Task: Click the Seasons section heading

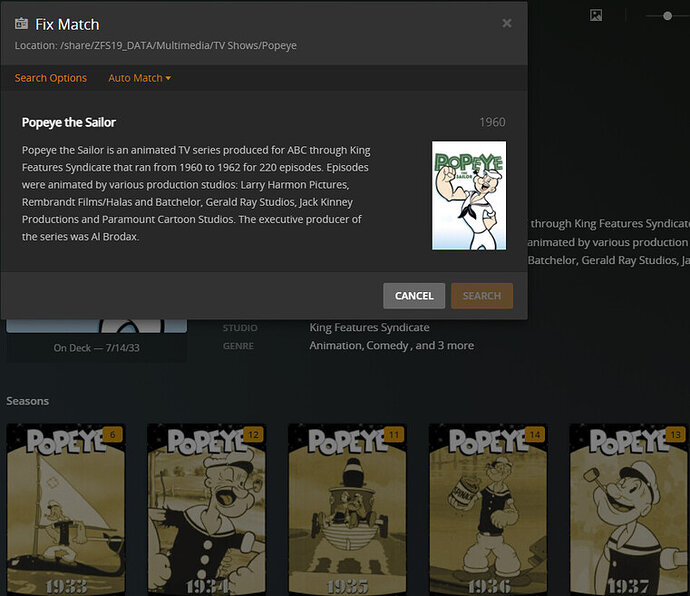Action: [x=28, y=401]
